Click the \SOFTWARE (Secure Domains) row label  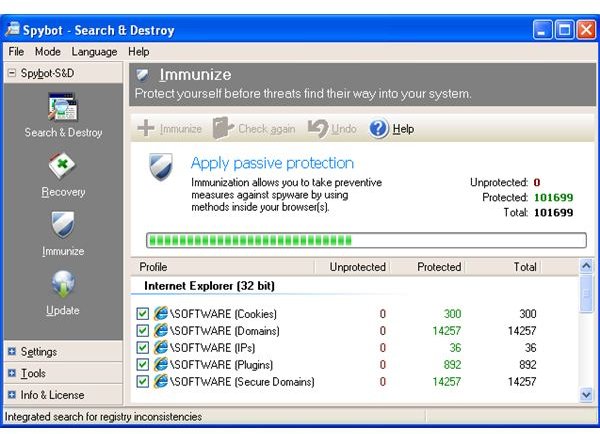point(242,382)
